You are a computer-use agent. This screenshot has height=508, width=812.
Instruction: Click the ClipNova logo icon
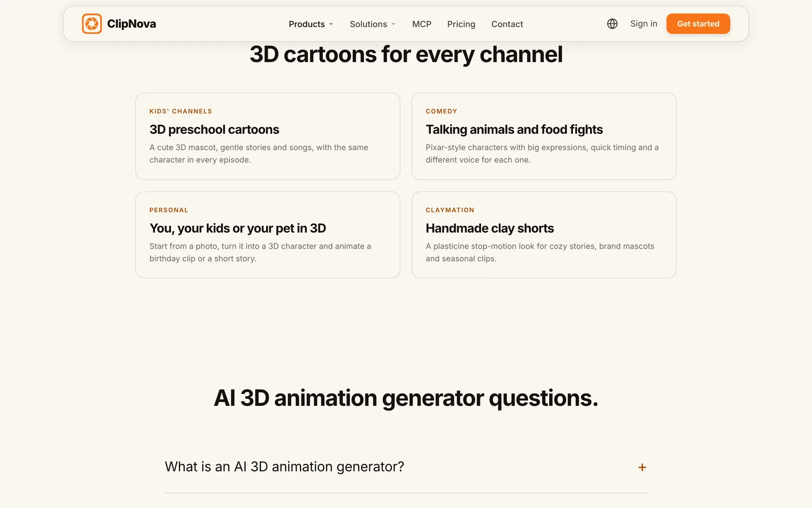(x=92, y=24)
